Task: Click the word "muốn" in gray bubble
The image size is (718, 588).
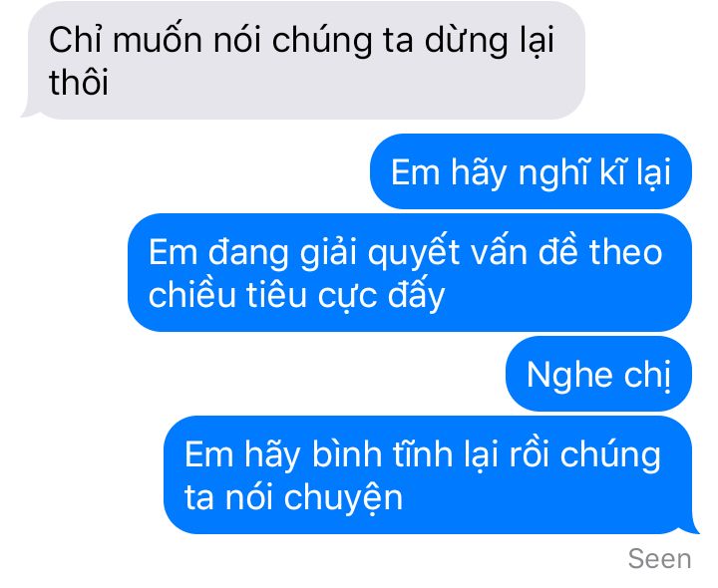Action: (x=158, y=40)
